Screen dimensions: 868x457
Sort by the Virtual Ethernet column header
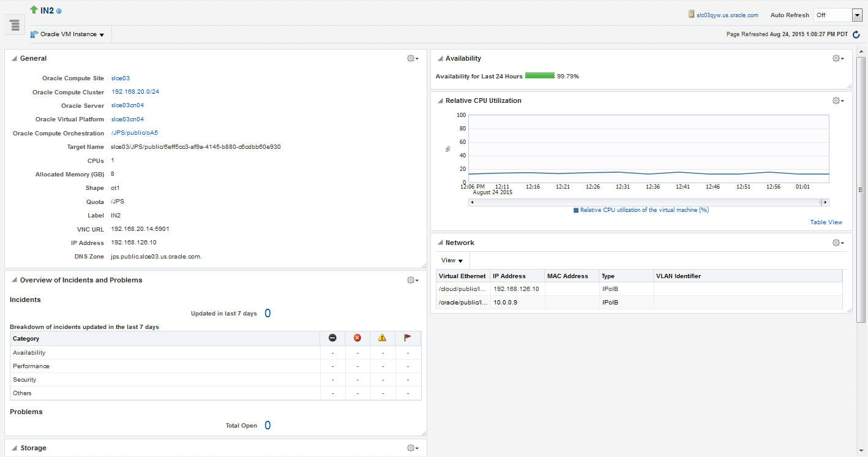point(462,276)
